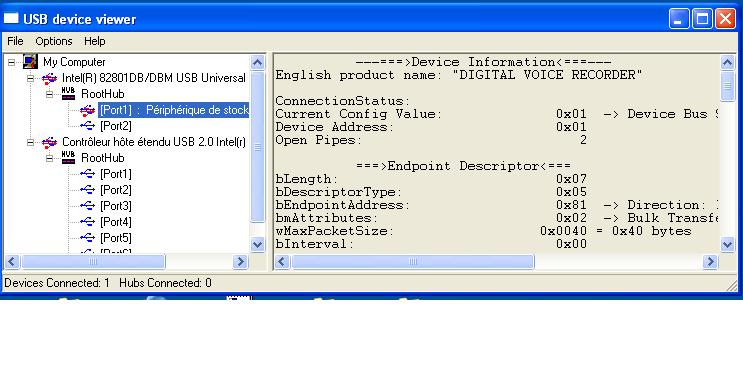Screen dimensions: 743x384
Task: Click the My Computer icon
Action: (30, 62)
